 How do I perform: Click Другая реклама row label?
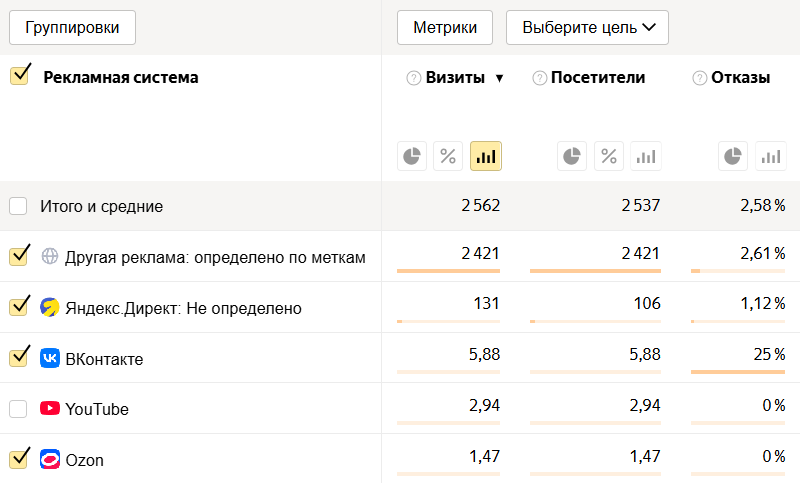click(x=215, y=257)
